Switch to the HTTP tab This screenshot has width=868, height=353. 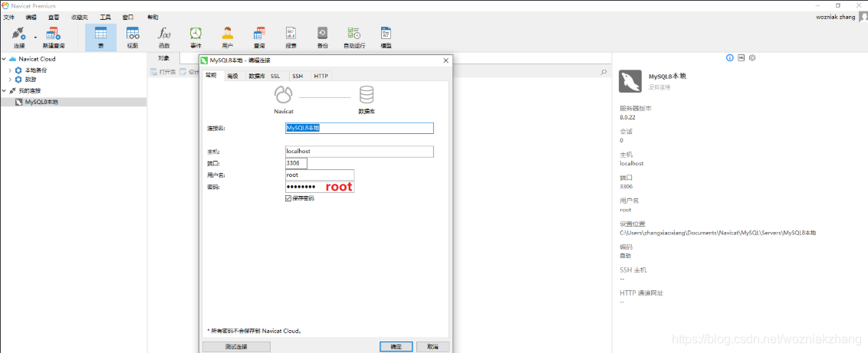click(321, 77)
